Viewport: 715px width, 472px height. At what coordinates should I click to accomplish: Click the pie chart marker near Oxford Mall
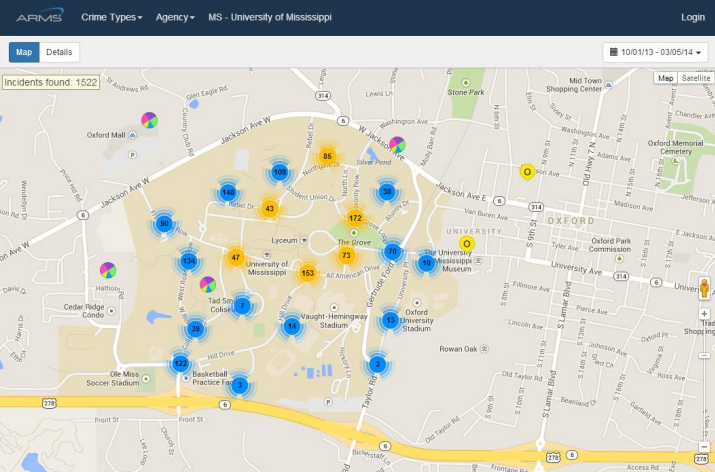150,120
